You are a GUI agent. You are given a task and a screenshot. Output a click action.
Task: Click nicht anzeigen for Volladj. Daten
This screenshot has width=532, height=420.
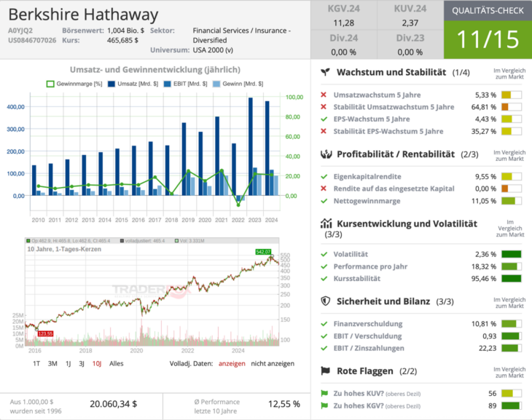273,363
